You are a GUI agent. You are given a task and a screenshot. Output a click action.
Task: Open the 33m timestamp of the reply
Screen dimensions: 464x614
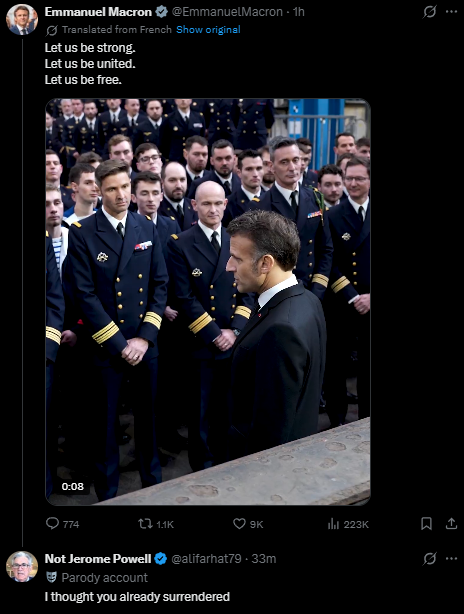point(264,559)
